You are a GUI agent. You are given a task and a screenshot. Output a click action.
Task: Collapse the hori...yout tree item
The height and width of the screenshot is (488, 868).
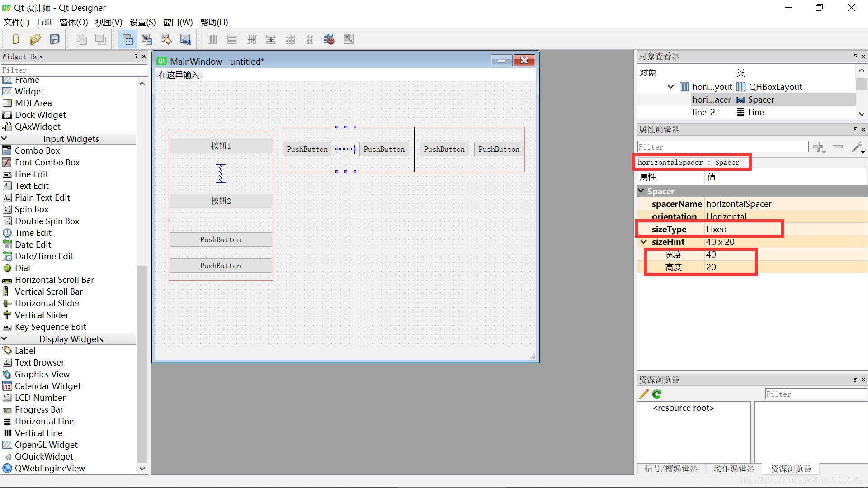[670, 87]
